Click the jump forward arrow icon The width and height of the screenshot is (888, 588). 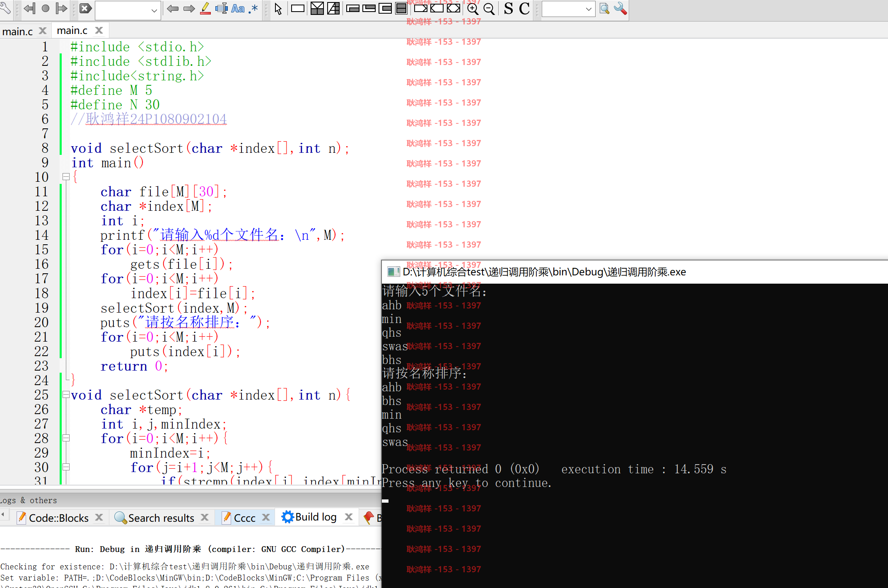(61, 8)
